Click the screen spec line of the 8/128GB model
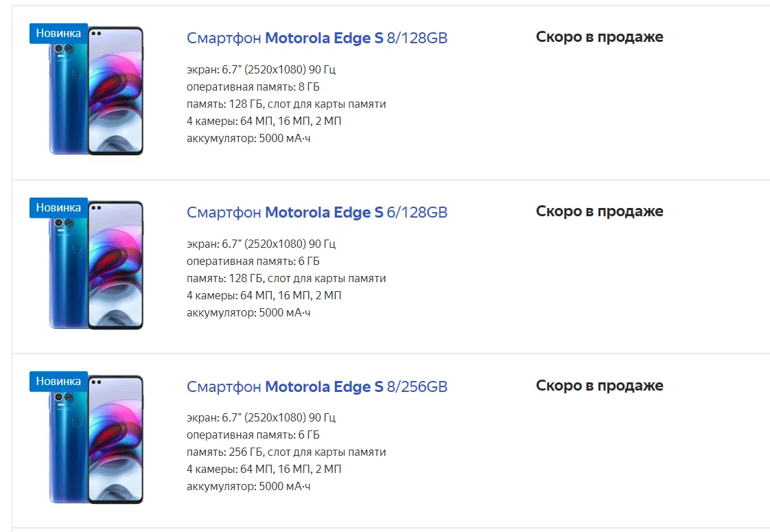The image size is (770, 532). (261, 70)
